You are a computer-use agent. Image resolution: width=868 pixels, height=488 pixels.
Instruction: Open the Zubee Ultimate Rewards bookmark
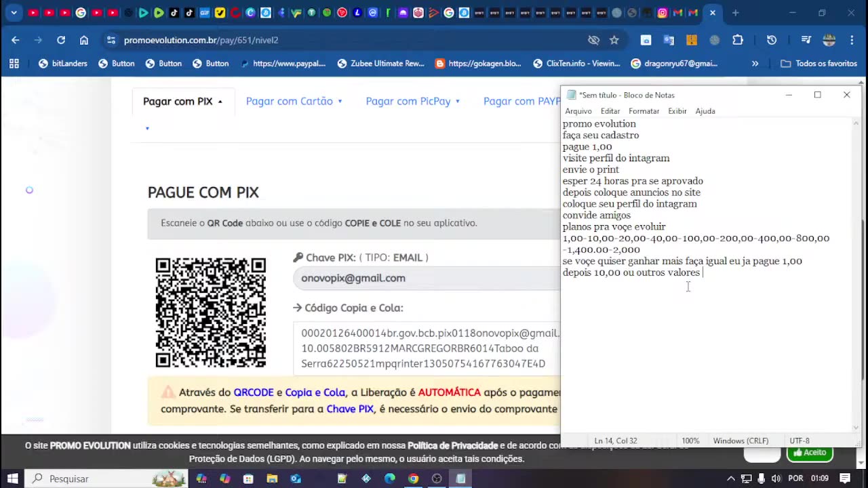click(380, 64)
